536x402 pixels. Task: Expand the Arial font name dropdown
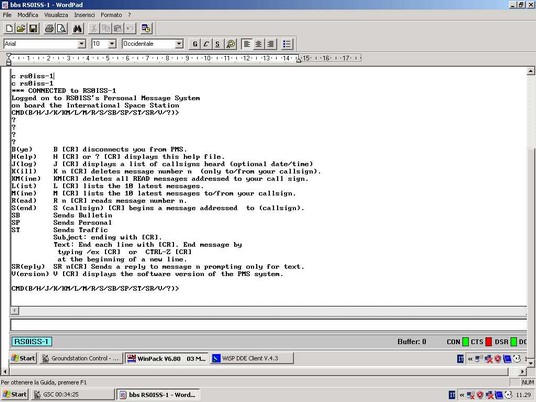pos(82,44)
